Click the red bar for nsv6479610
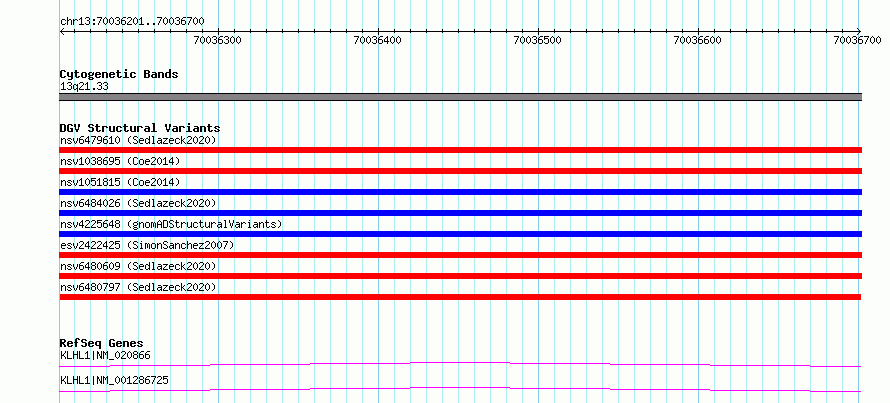 click(460, 150)
